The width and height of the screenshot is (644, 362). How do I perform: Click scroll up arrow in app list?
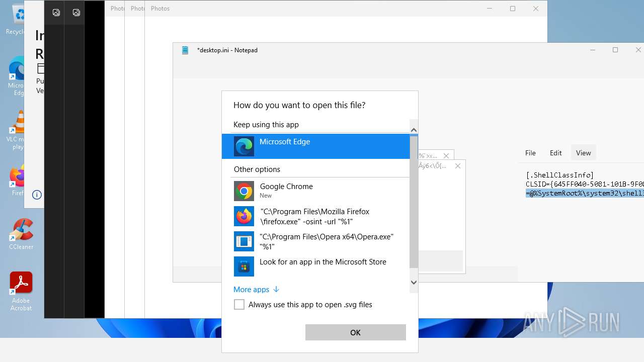click(414, 130)
